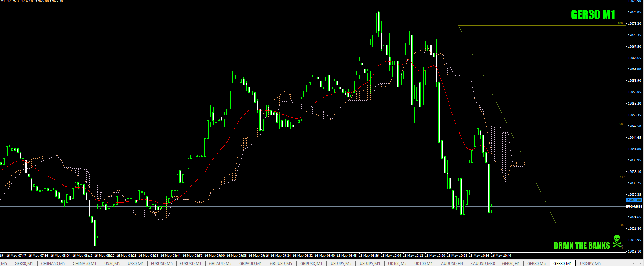Click the 12016.10 price scale value
Viewport: 644px width, 266px height.
coord(634,251)
